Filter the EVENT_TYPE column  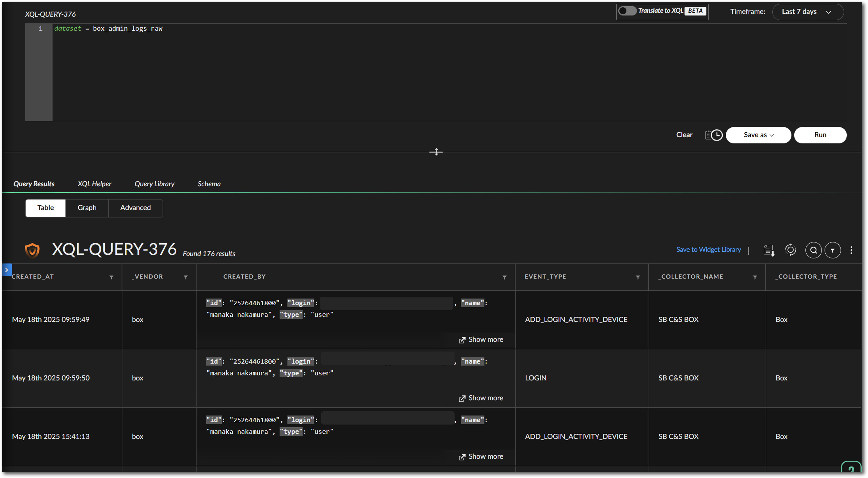coord(638,277)
